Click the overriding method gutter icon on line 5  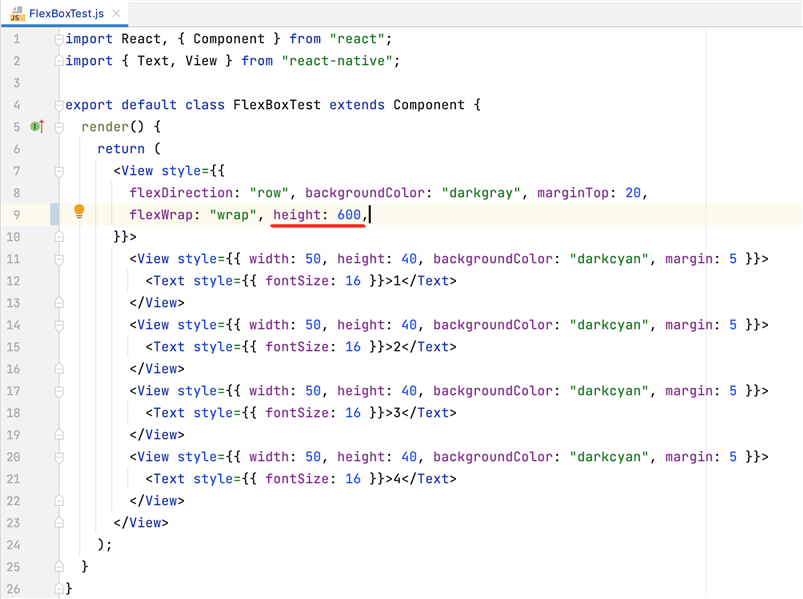click(37, 127)
